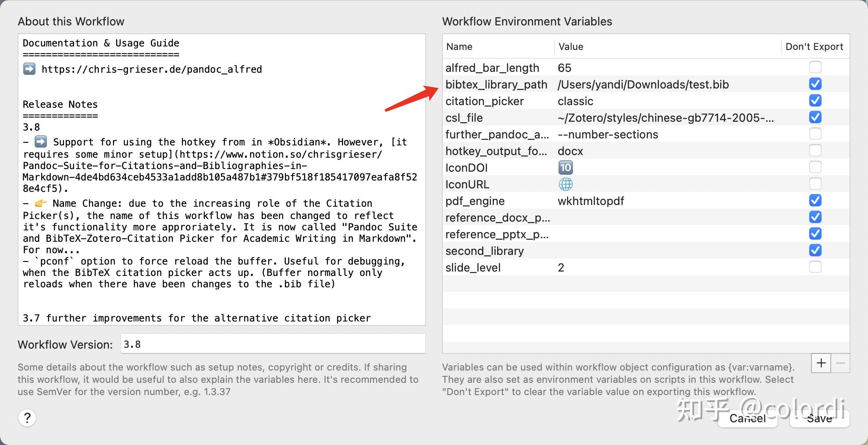Viewport: 868px width, 445px height.
Task: Click the minus remove variable button
Action: [840, 363]
